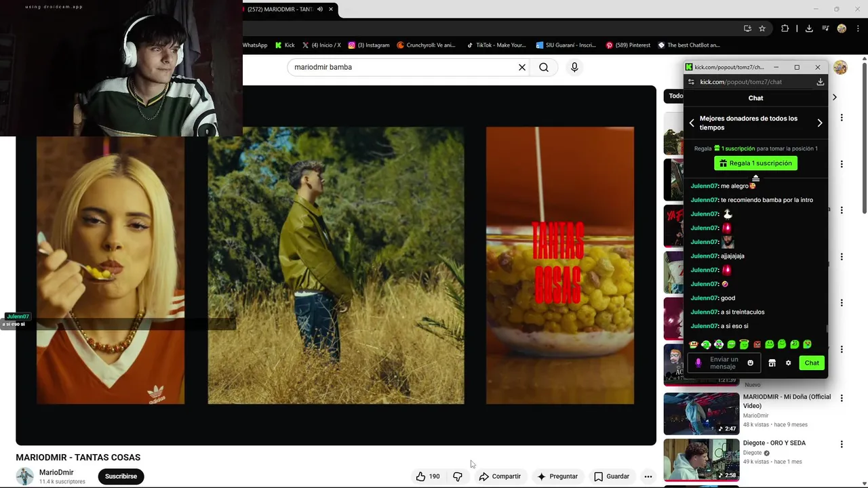
Task: Select the Todo filter chip
Action: 676,96
